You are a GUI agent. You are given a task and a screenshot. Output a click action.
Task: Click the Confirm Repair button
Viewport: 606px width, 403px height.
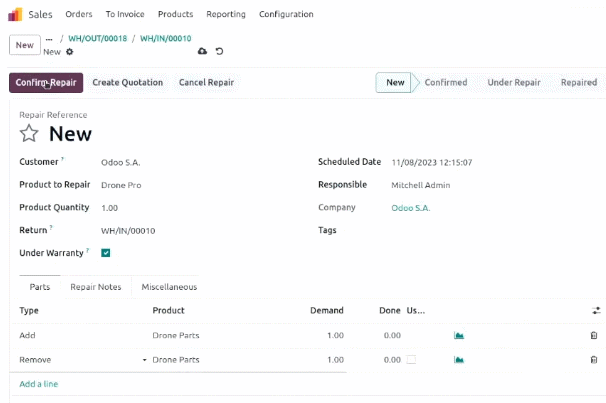[46, 83]
